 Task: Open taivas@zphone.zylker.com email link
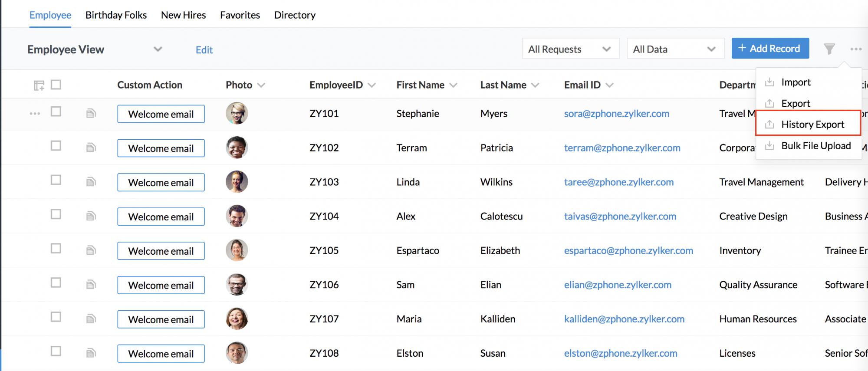[620, 216]
